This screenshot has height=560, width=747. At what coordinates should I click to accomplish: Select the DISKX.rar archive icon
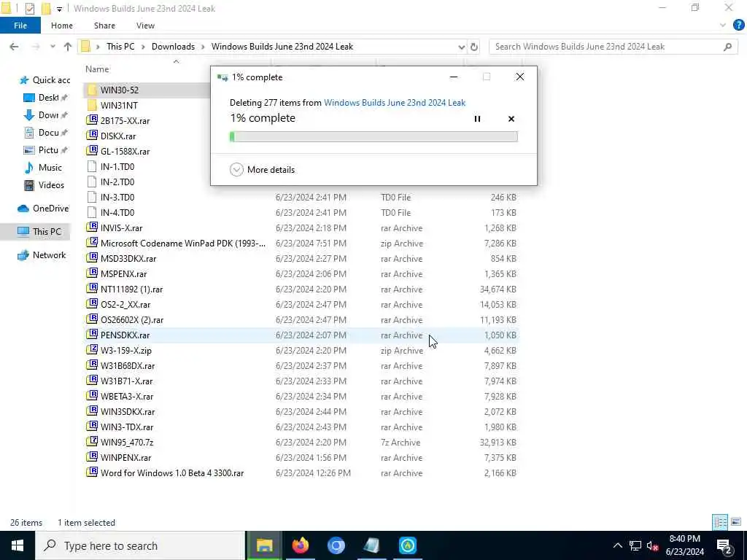click(92, 136)
